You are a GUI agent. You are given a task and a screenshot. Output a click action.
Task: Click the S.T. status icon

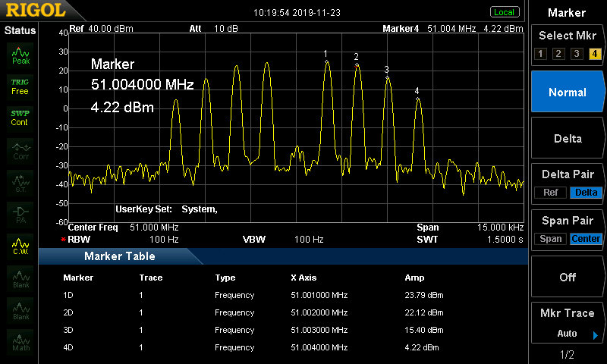click(x=20, y=181)
